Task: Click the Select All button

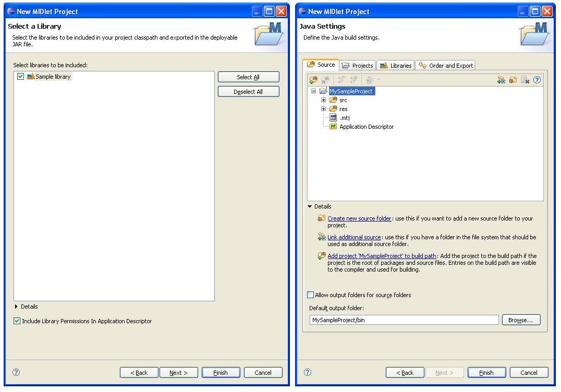Action: click(248, 77)
